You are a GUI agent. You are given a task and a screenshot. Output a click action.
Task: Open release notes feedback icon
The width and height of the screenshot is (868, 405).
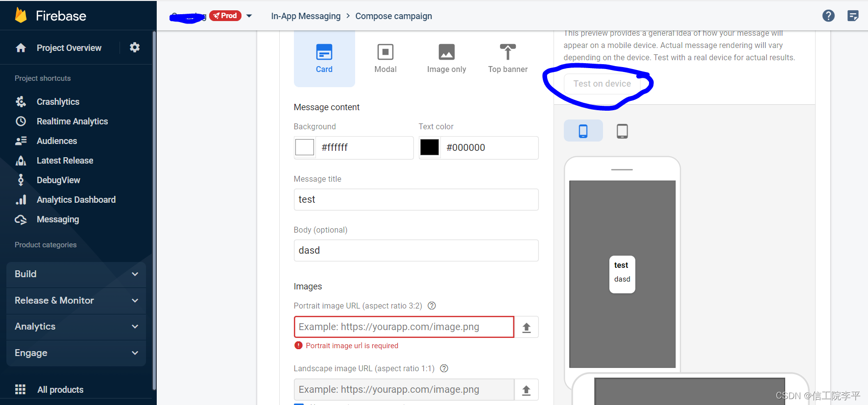pos(853,16)
